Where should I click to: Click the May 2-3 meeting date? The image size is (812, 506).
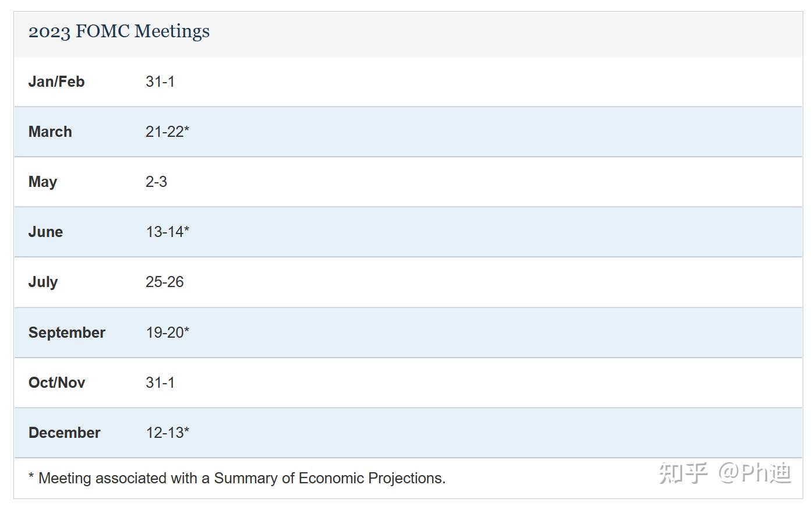point(156,182)
